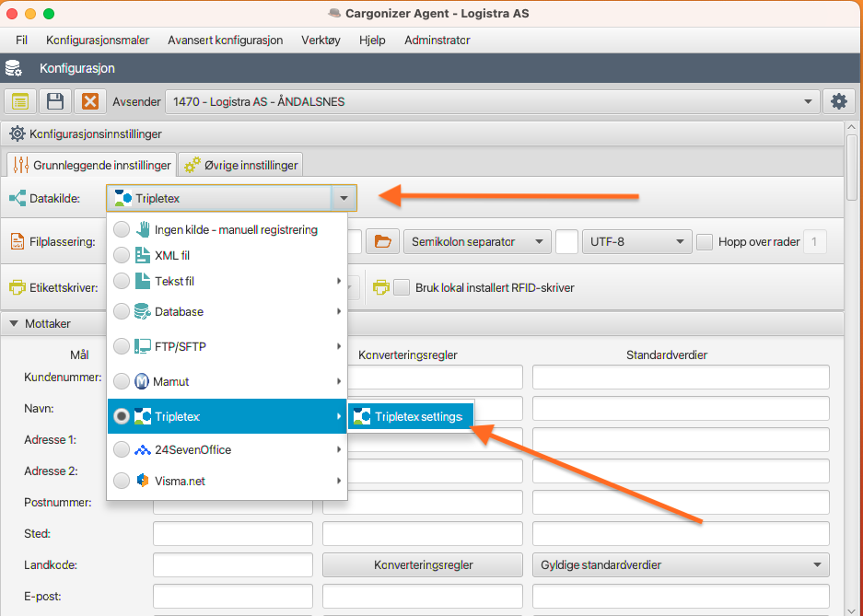Open Gyldige standardverdier dropdown

(681, 564)
